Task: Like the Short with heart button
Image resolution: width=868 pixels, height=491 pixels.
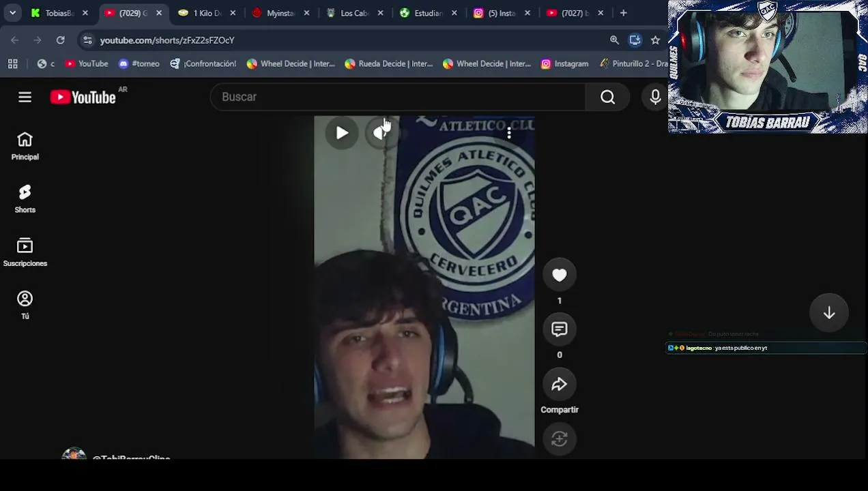Action: 559,275
